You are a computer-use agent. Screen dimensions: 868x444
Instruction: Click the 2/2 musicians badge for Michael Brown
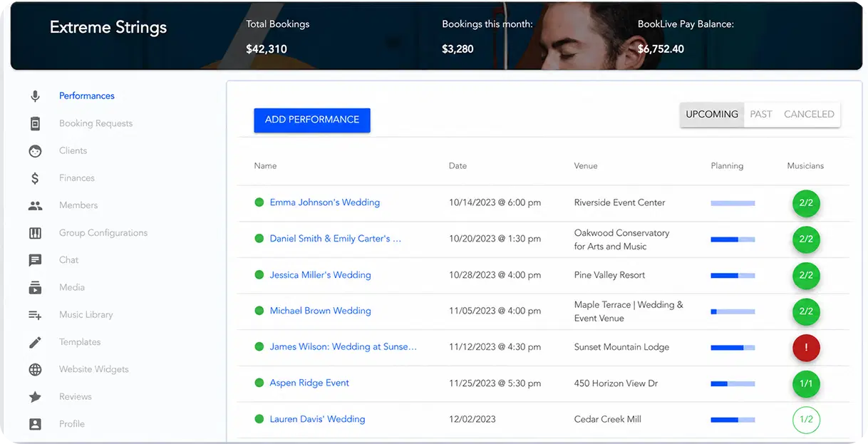(806, 311)
